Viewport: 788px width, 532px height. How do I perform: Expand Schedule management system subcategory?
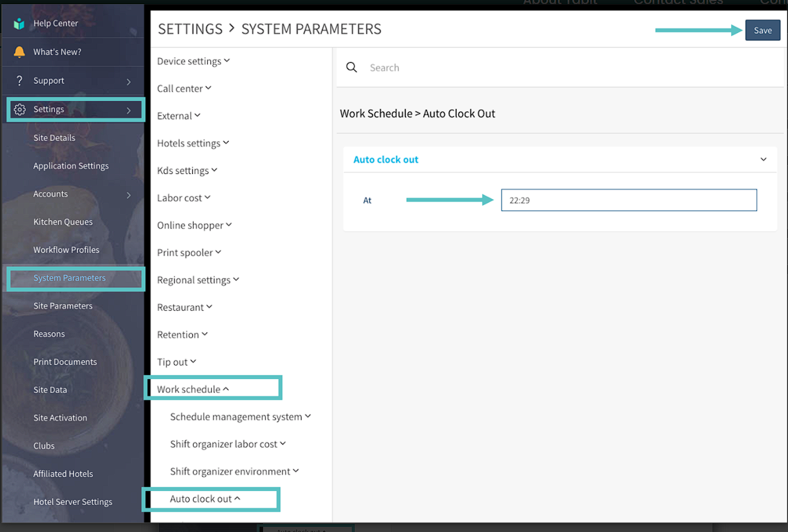click(240, 417)
